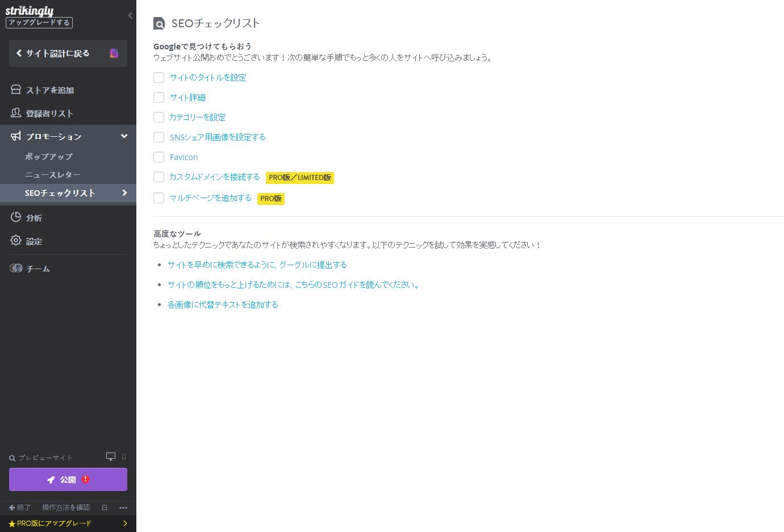Screen dimensions: 784x532
Task: Open 分析 using the pie chart icon
Action: tap(16, 217)
